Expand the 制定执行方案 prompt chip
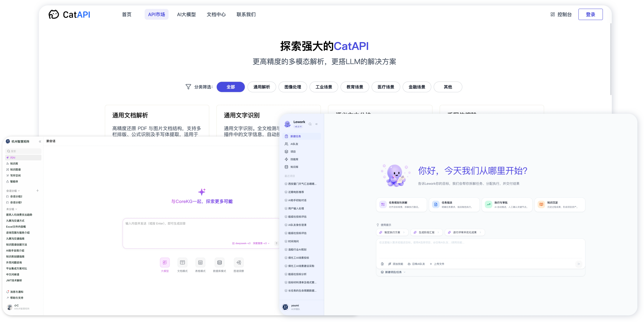Image resolution: width=644 pixels, height=322 pixels. click(392, 232)
